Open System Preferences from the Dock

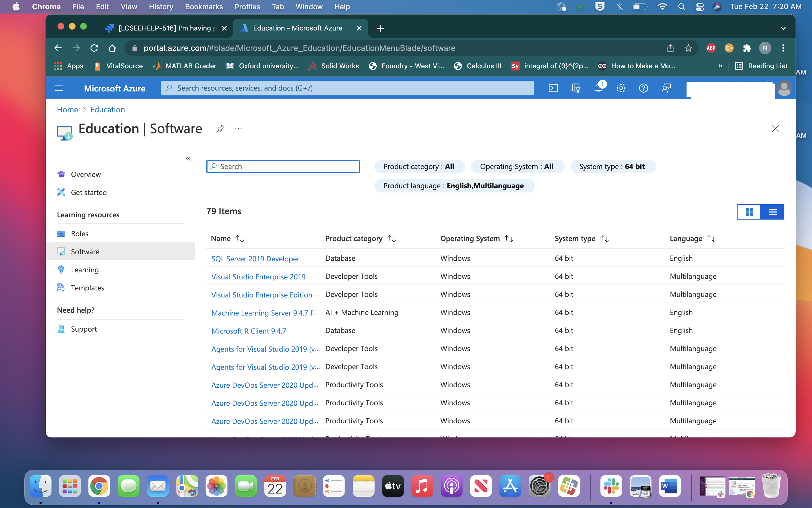tap(540, 486)
